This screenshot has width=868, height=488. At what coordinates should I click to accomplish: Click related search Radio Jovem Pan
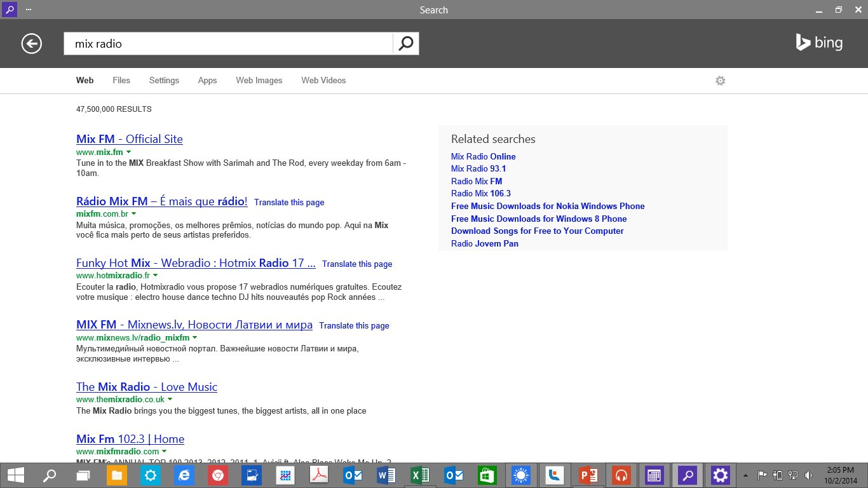[485, 243]
